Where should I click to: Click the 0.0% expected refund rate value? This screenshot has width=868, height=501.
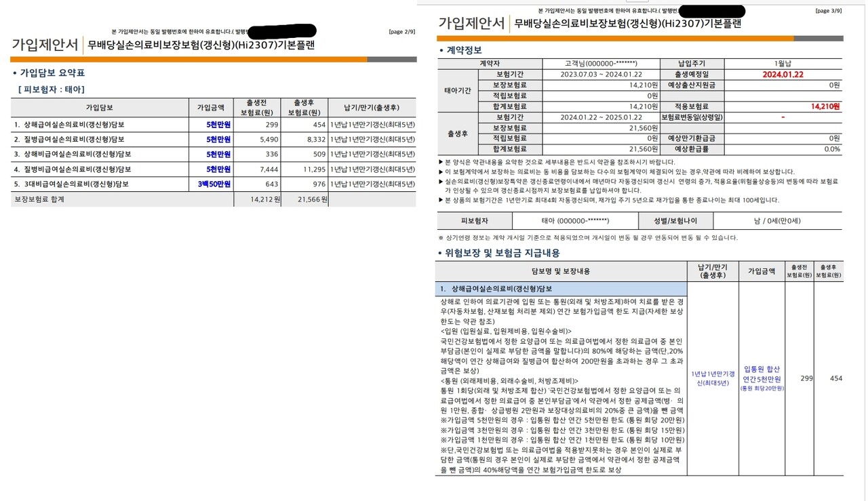point(831,149)
